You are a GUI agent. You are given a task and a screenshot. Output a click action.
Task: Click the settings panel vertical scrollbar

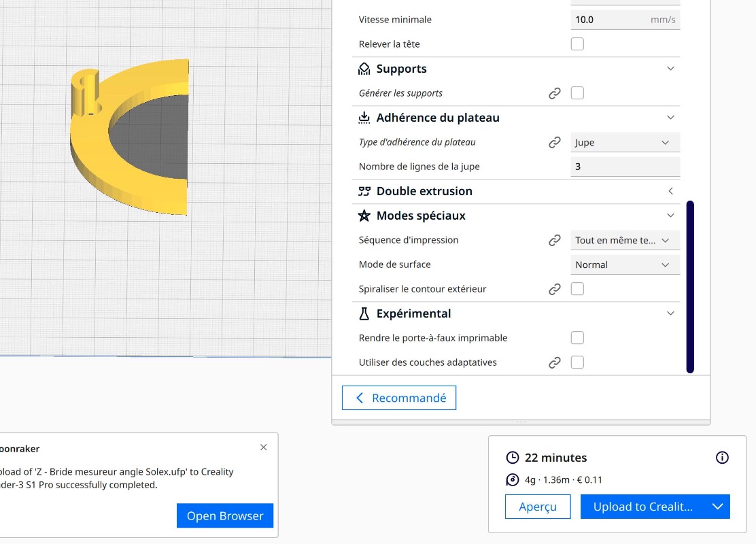click(690, 286)
